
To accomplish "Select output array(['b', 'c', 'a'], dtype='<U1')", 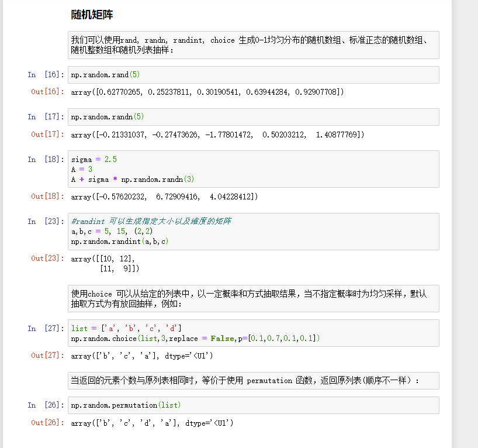I will pos(142,356).
